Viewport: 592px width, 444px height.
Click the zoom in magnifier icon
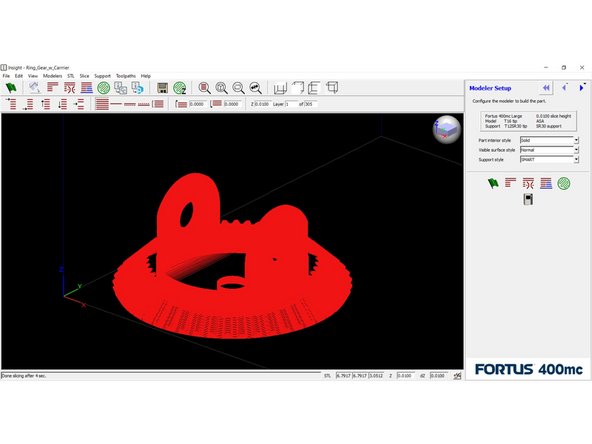tap(221, 88)
